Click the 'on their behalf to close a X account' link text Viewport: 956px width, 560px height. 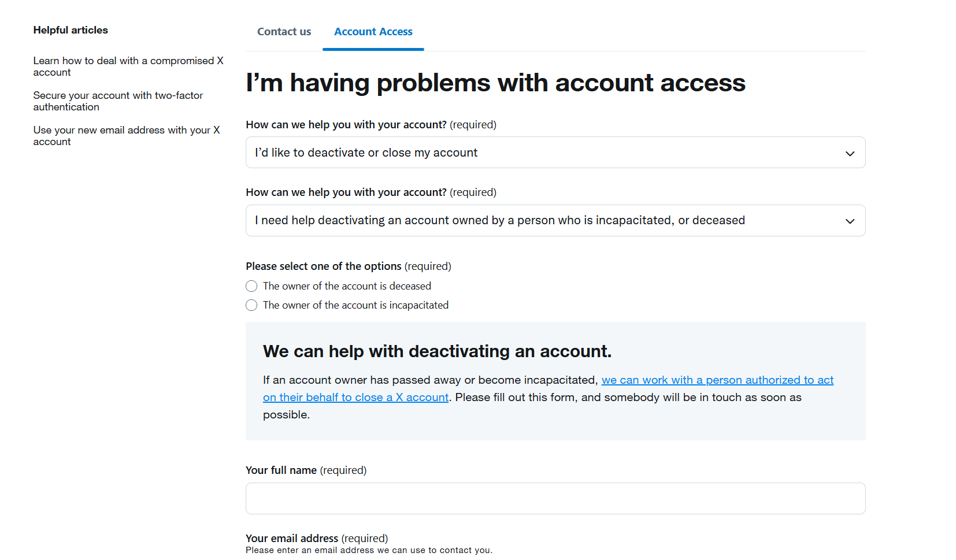tap(355, 398)
